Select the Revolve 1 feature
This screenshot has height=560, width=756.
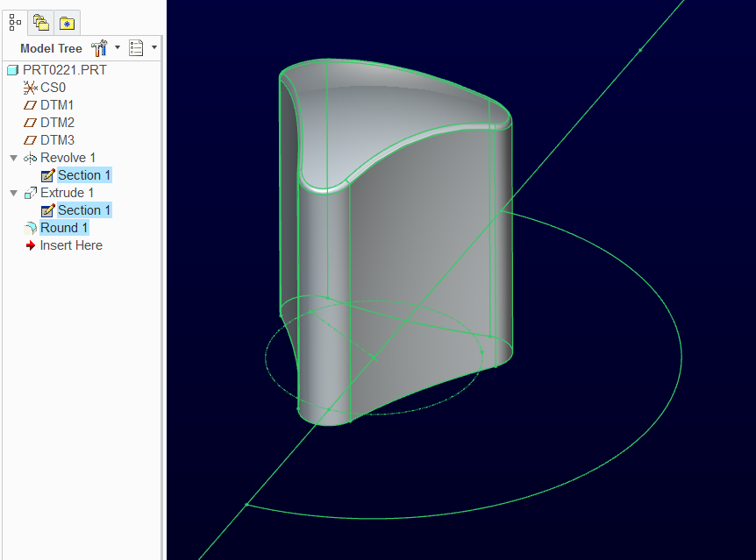pyautogui.click(x=68, y=158)
